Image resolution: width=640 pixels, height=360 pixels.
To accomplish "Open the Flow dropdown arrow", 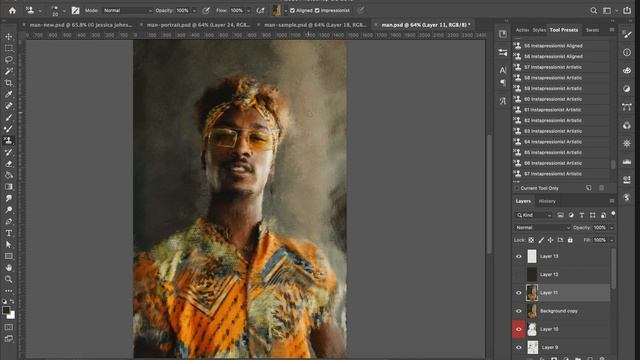I will coord(248,11).
